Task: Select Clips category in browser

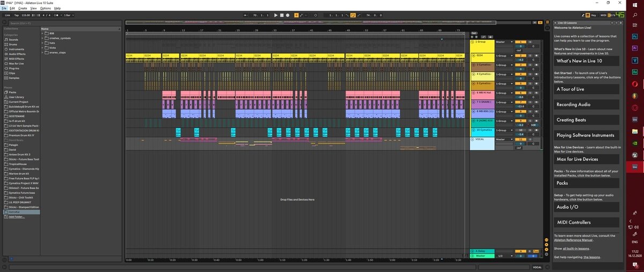Action: [12, 73]
